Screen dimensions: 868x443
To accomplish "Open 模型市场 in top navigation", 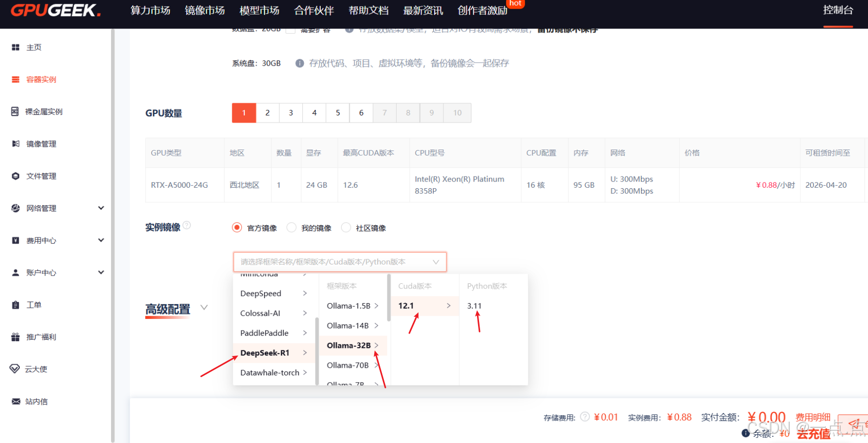I will [259, 11].
